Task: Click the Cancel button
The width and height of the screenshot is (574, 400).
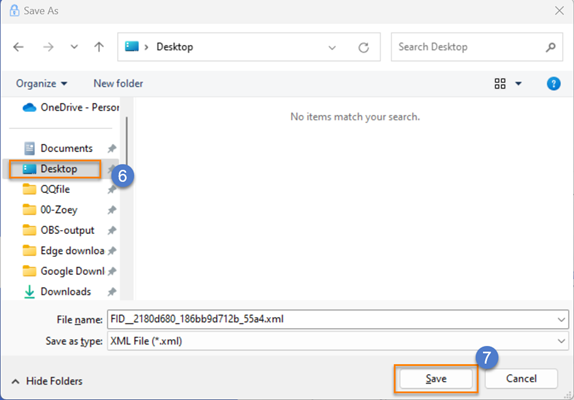Action: coord(521,379)
